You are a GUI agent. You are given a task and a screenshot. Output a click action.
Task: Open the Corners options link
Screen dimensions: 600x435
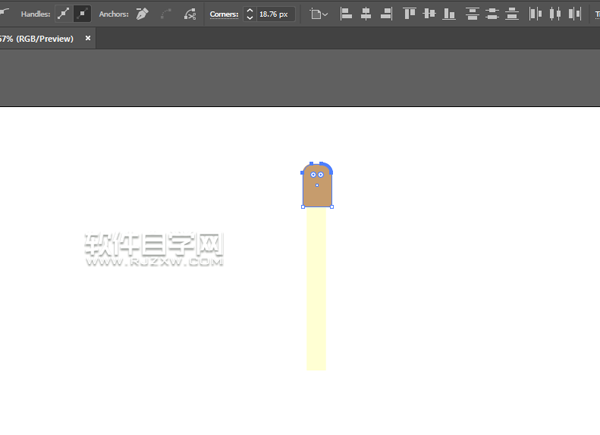[x=224, y=15]
